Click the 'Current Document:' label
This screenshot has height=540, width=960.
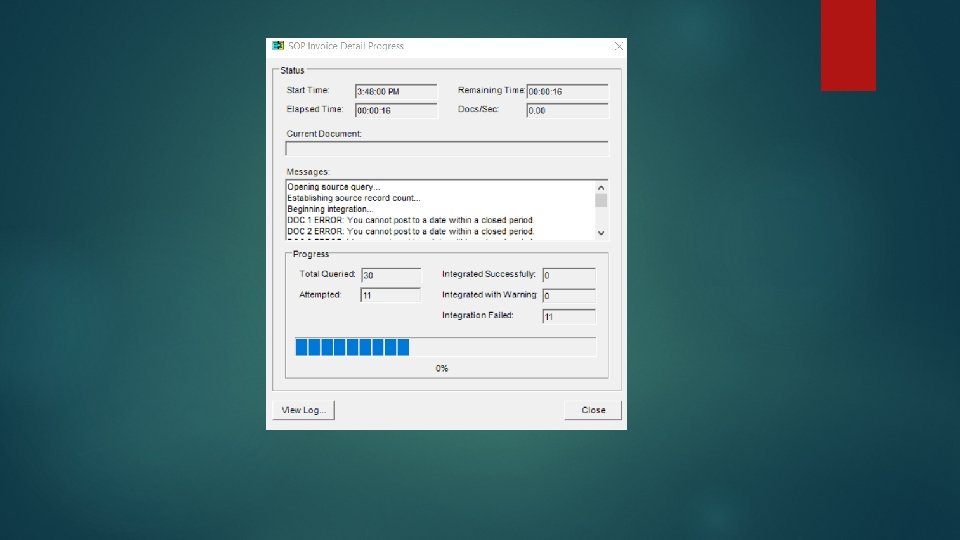click(x=324, y=133)
